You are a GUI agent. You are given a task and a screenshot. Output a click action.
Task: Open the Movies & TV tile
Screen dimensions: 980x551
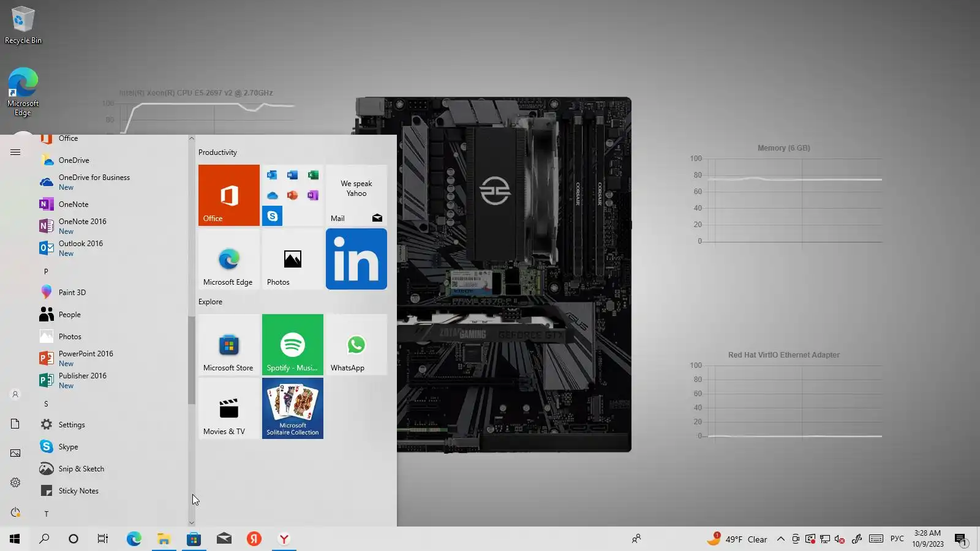(x=229, y=408)
